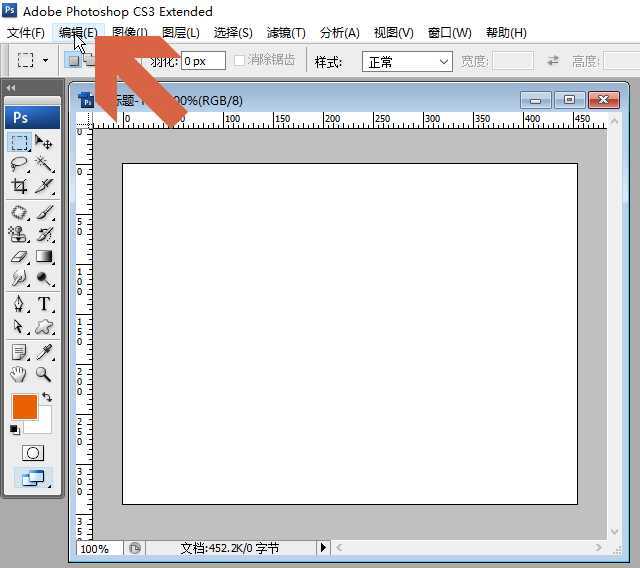This screenshot has width=640, height=568.
Task: Select the Horizontal Type tool
Action: point(45,304)
